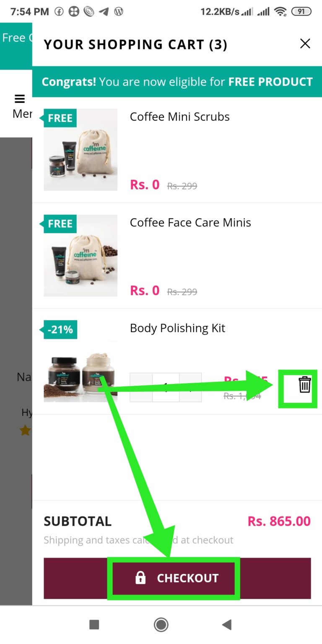Proceed to CHECKOUT
Image resolution: width=322 pixels, height=644 pixels.
click(177, 578)
